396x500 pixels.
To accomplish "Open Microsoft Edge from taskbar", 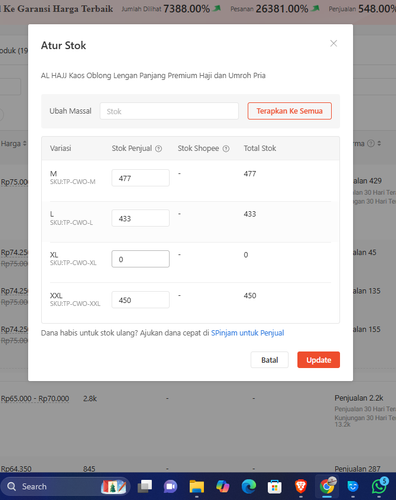I will (x=249, y=487).
